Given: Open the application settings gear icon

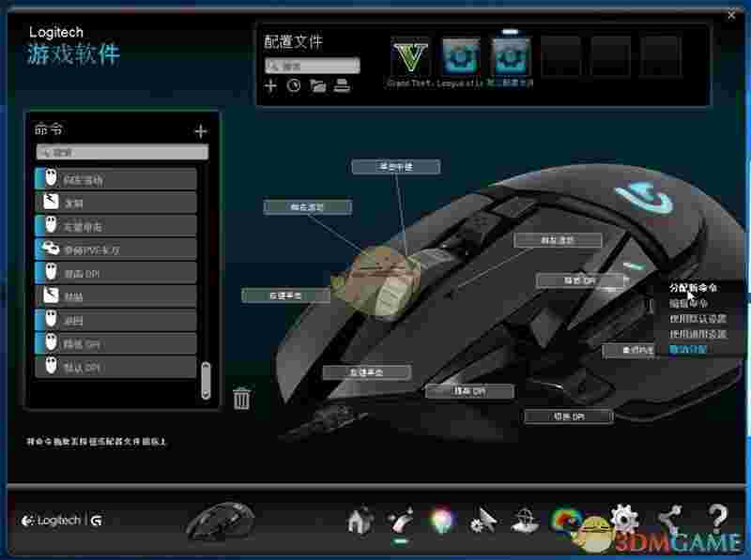Looking at the screenshot, I should (x=624, y=517).
